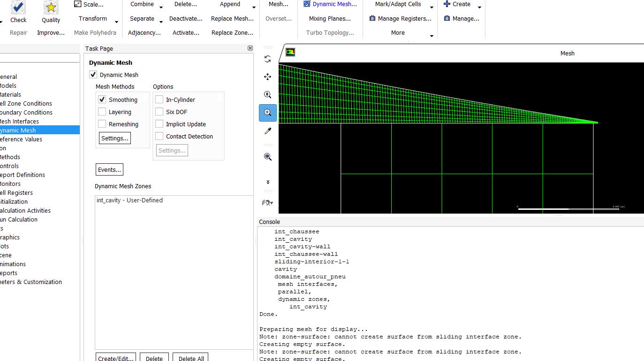Select the probe eyedropper tool
Image resolution: width=644 pixels, height=361 pixels.
click(267, 131)
